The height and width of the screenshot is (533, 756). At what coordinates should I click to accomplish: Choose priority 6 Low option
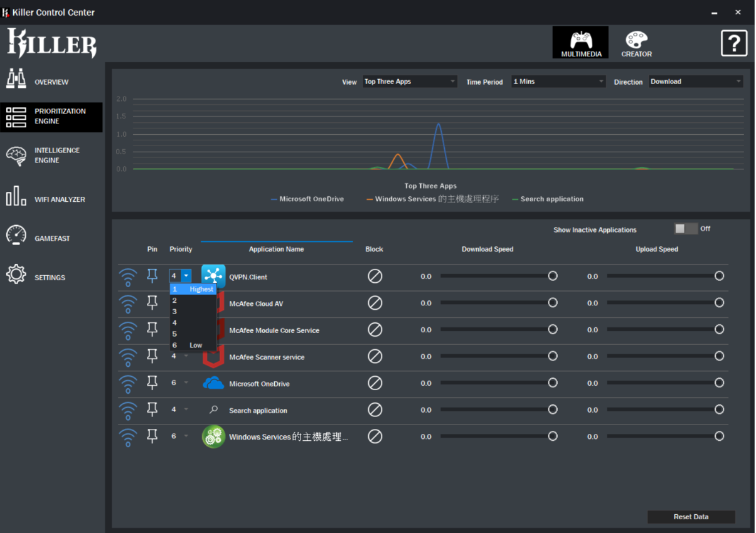[193, 345]
